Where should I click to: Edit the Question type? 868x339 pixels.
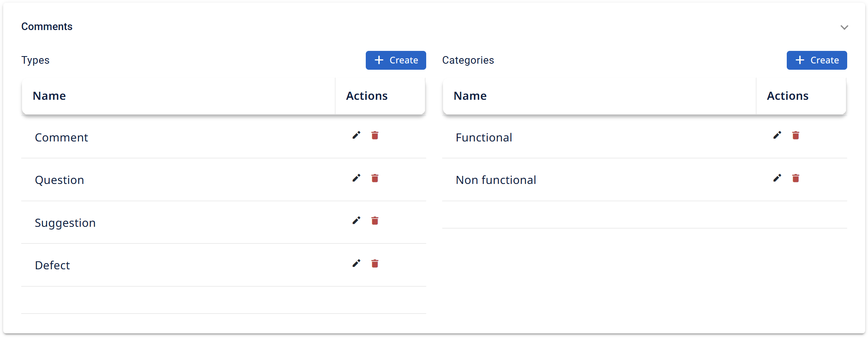(x=356, y=178)
